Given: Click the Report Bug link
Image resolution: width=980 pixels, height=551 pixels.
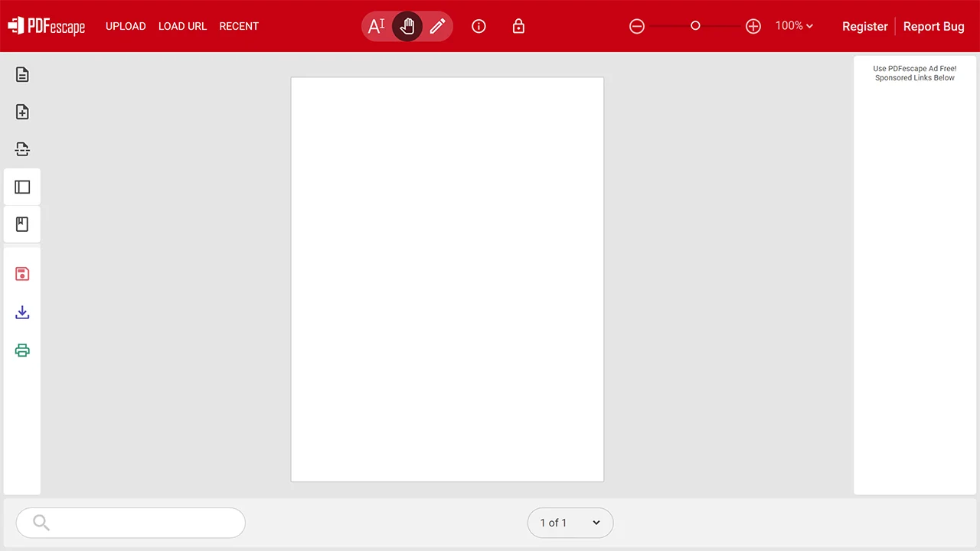Looking at the screenshot, I should pyautogui.click(x=933, y=26).
